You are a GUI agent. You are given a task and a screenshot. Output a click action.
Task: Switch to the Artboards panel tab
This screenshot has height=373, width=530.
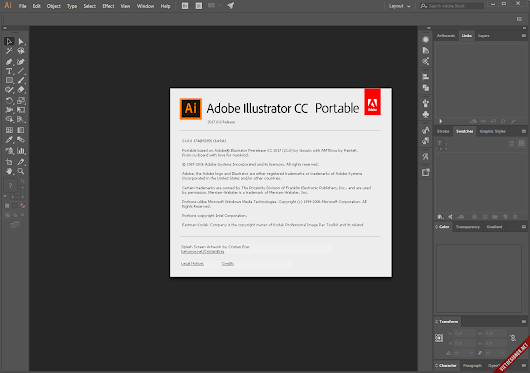point(446,35)
